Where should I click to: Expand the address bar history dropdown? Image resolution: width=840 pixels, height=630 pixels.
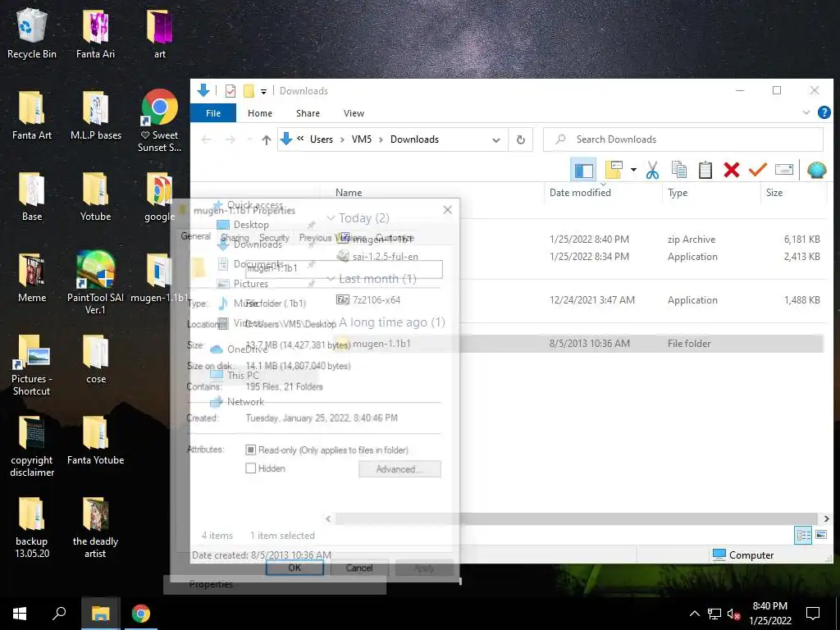pos(496,139)
